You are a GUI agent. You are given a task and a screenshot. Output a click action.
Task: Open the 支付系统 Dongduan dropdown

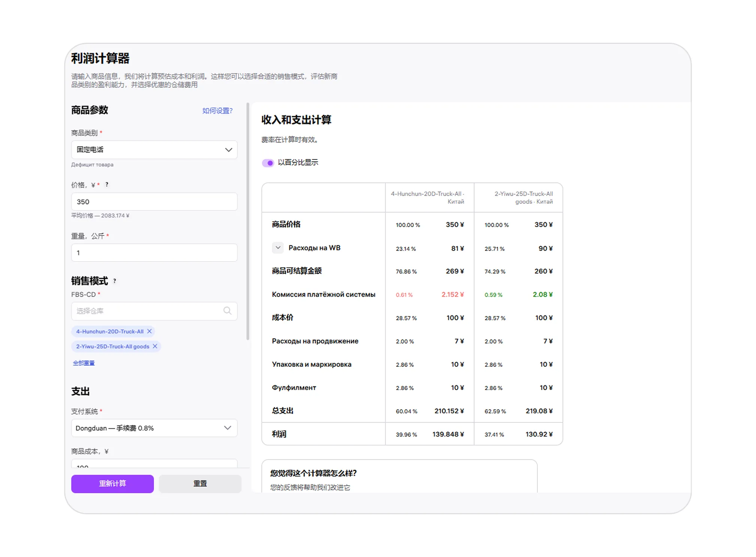[154, 428]
